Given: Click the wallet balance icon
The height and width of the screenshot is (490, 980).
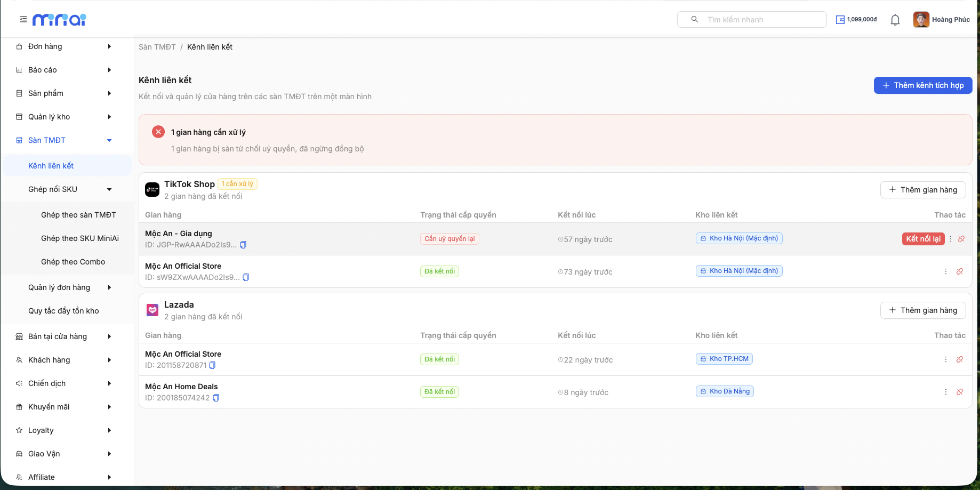Looking at the screenshot, I should point(840,20).
